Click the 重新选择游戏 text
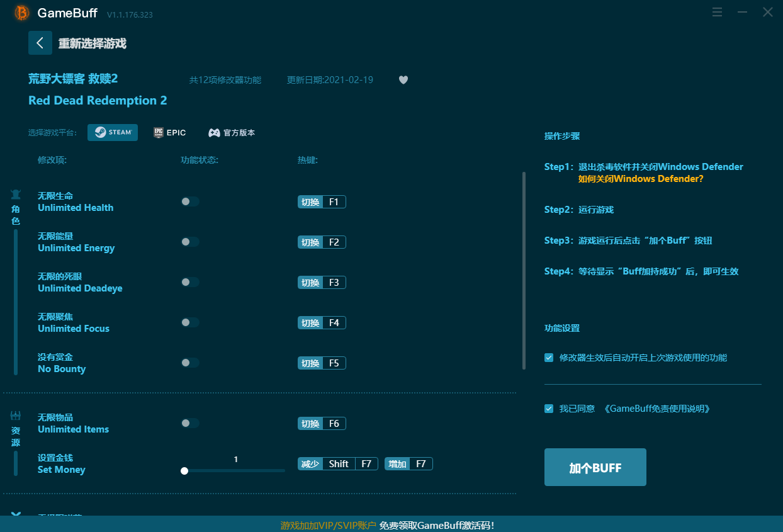 coord(93,43)
